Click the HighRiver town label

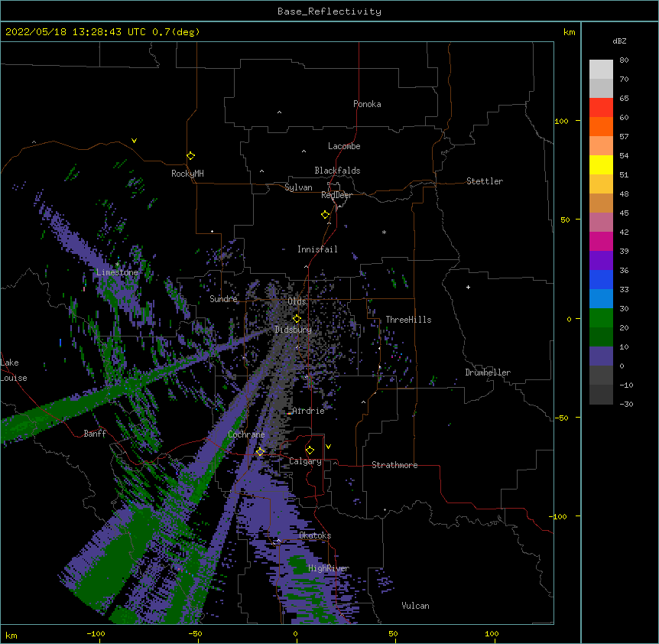pyautogui.click(x=329, y=568)
